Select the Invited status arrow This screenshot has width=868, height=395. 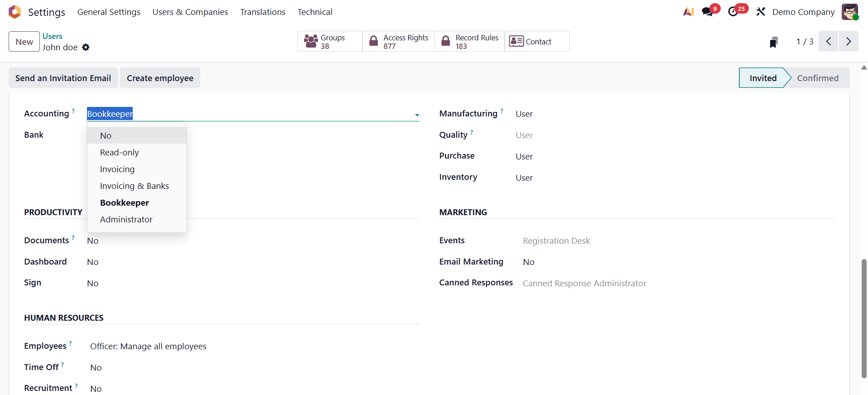point(763,77)
